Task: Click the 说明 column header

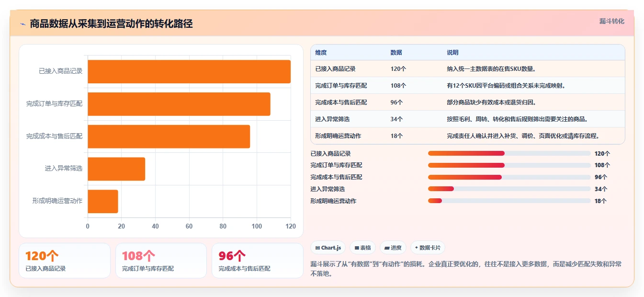Action: (452, 52)
